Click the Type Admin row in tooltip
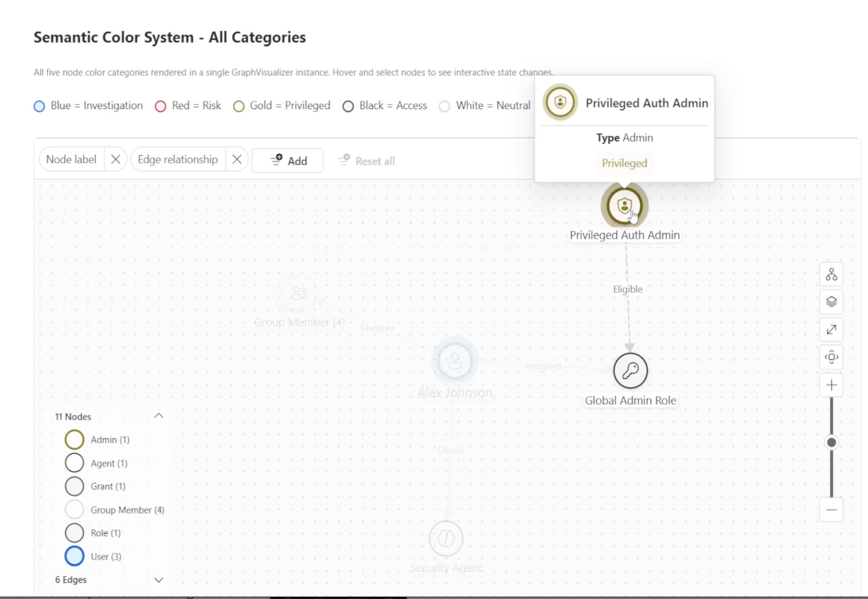 (624, 138)
